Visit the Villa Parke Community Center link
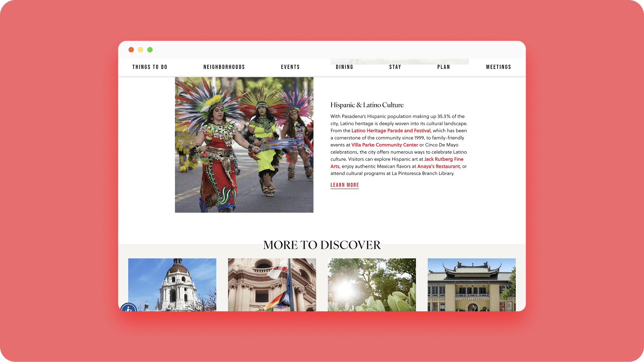This screenshot has height=362, width=644. tap(385, 145)
